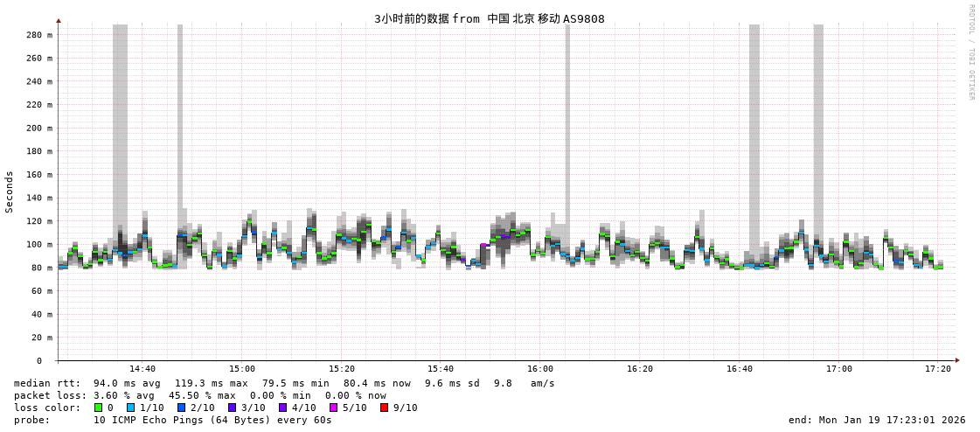The height and width of the screenshot is (432, 980).
Task: Click the median rtt statistics line
Action: coord(284,383)
